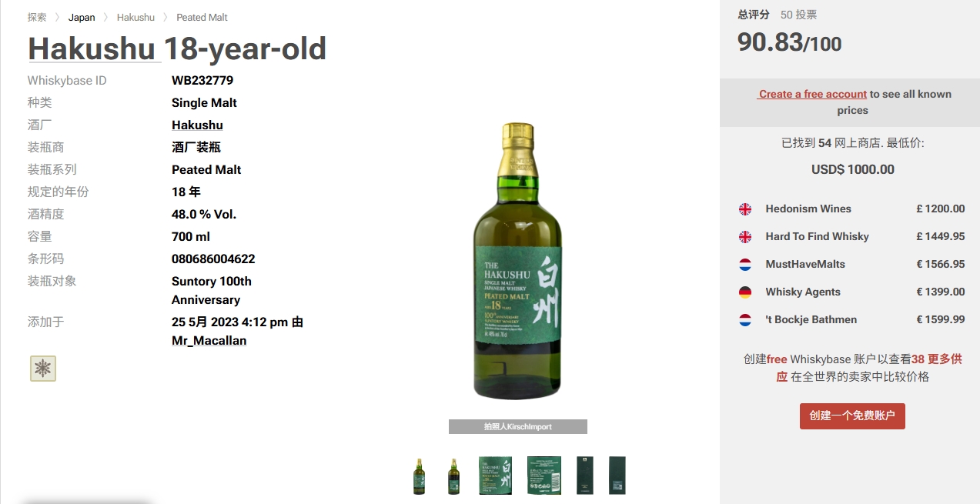Click UK flag beside Hard To Find Whisky

point(745,236)
